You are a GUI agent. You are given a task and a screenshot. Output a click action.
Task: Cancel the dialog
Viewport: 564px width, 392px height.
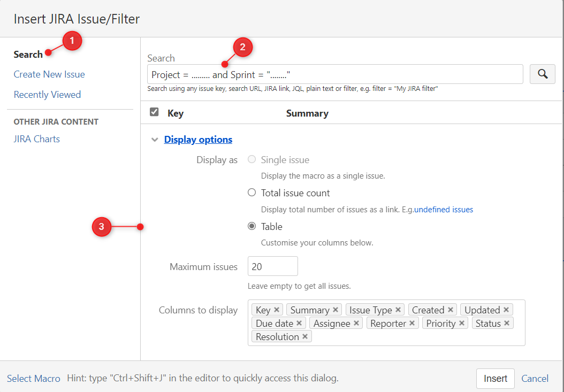535,378
